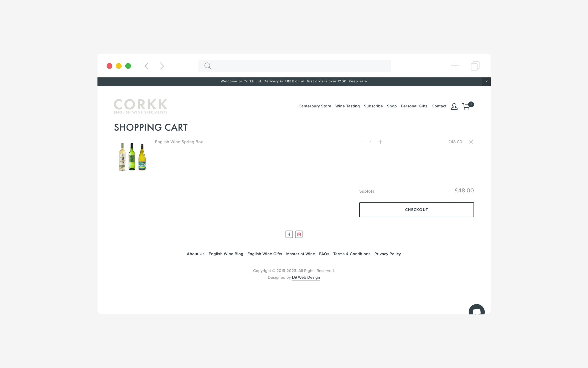This screenshot has height=368, width=588.
Task: Click the increment quantity plus icon
Action: click(x=380, y=142)
